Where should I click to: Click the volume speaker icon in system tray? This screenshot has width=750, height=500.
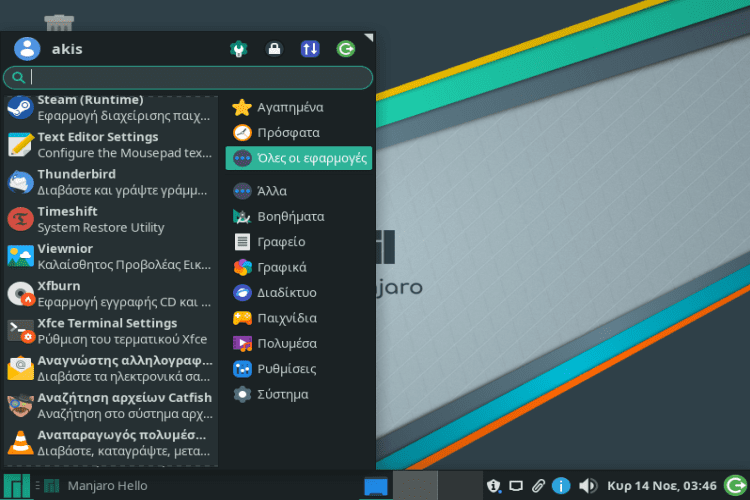click(588, 486)
